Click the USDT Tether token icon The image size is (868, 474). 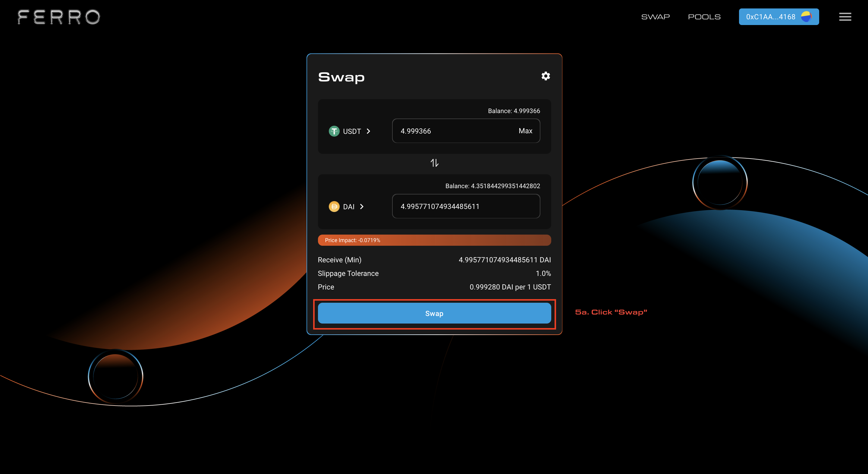(x=334, y=131)
